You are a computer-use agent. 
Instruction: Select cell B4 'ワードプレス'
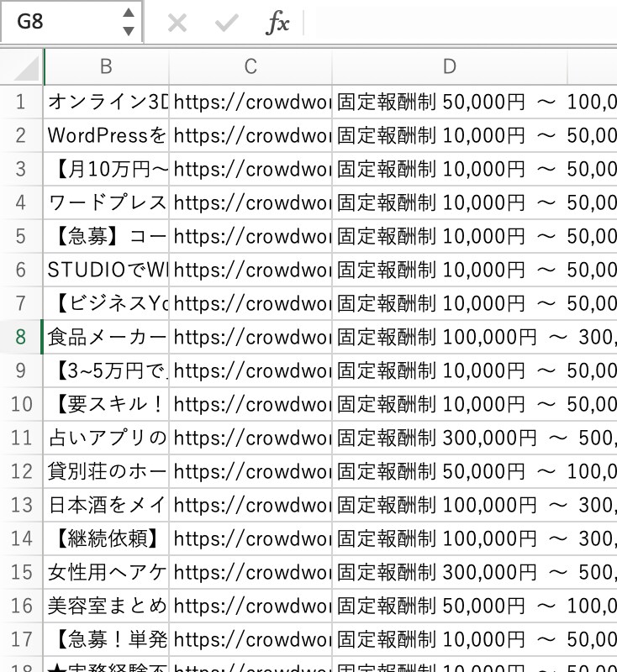pyautogui.click(x=106, y=202)
